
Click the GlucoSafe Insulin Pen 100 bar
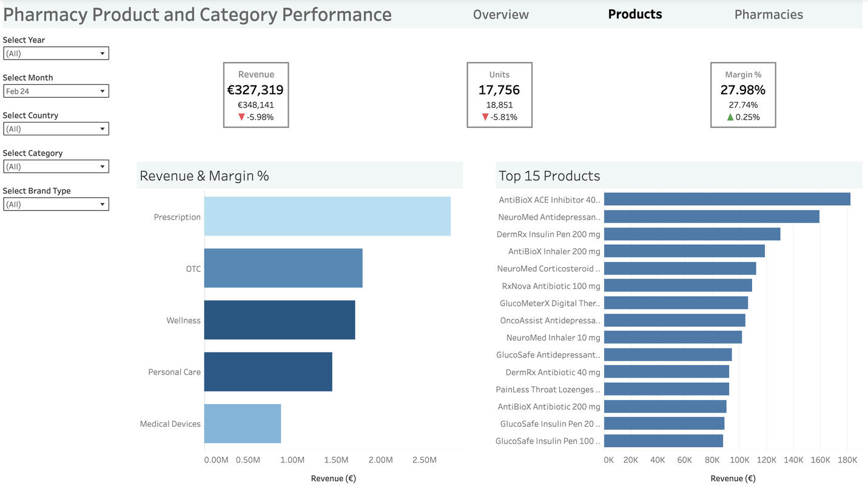(x=664, y=441)
